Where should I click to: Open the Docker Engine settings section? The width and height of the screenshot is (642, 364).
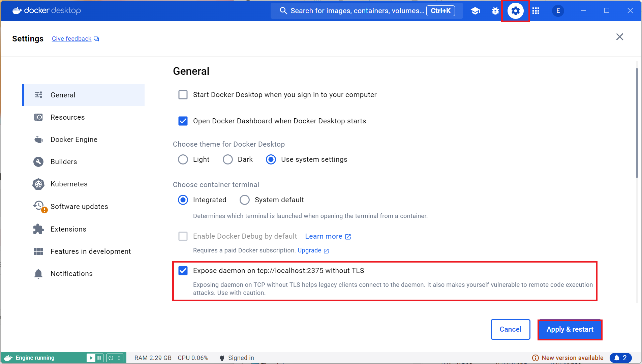point(74,140)
